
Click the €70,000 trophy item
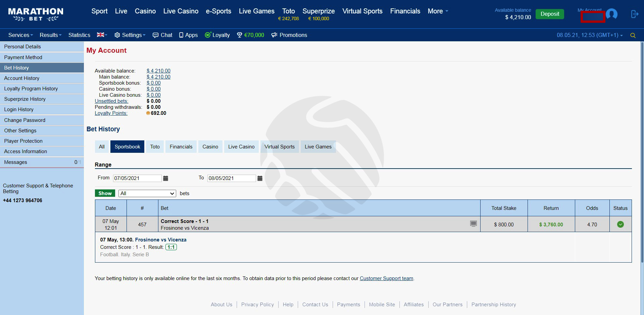point(250,35)
